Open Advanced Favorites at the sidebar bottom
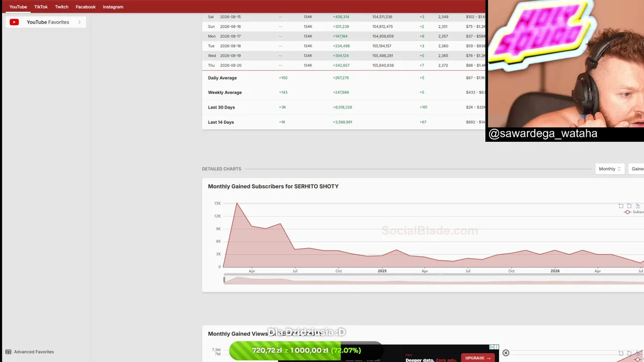 [30, 352]
